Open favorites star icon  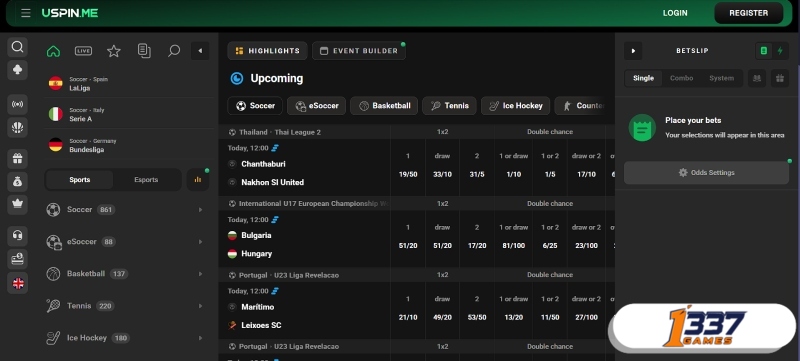coord(113,51)
